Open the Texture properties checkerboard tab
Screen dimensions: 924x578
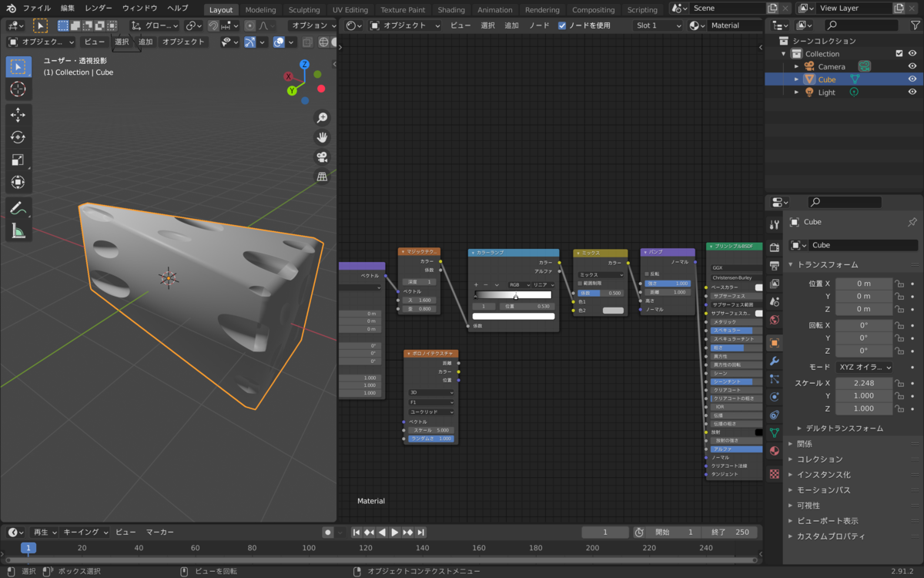(x=775, y=474)
